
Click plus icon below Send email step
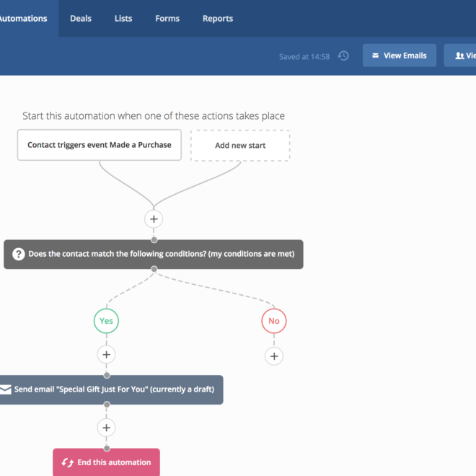click(x=106, y=428)
